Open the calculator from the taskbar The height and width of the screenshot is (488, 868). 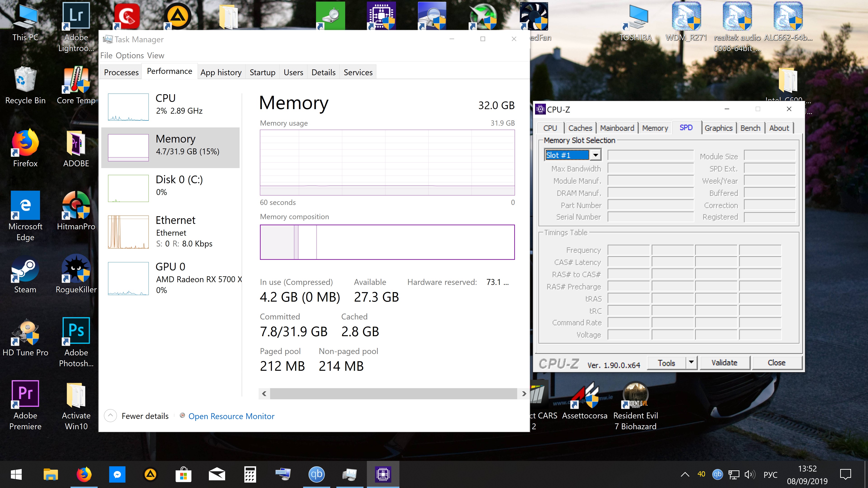tap(250, 474)
